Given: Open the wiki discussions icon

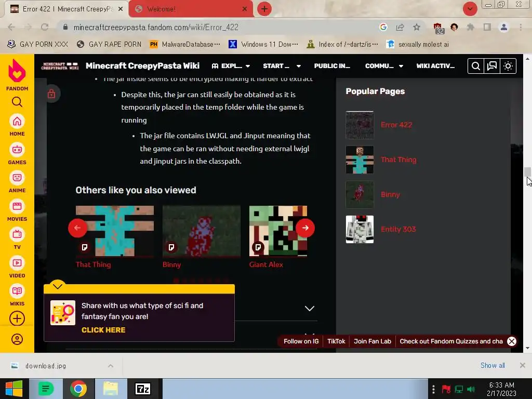Looking at the screenshot, I should click(492, 66).
